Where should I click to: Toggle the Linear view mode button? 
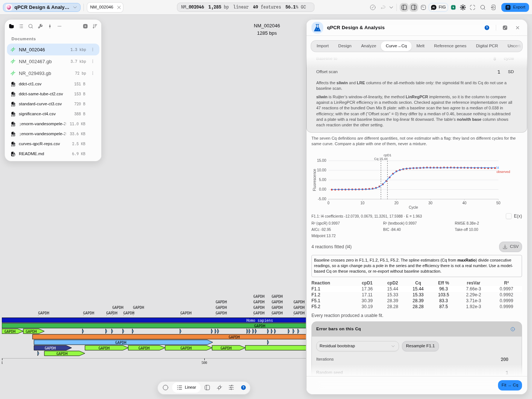[187, 388]
